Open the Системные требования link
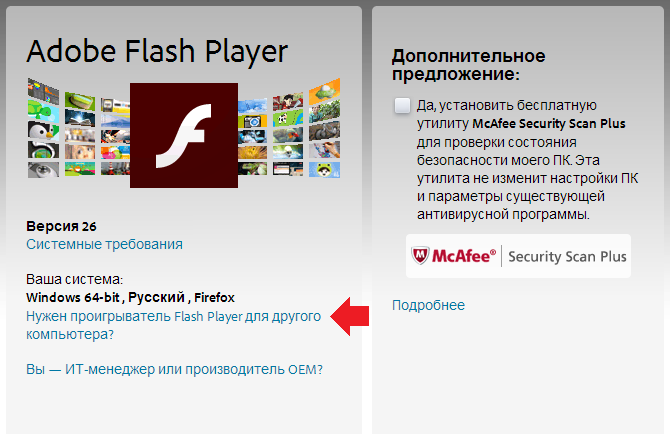The height and width of the screenshot is (434, 670). (x=104, y=244)
